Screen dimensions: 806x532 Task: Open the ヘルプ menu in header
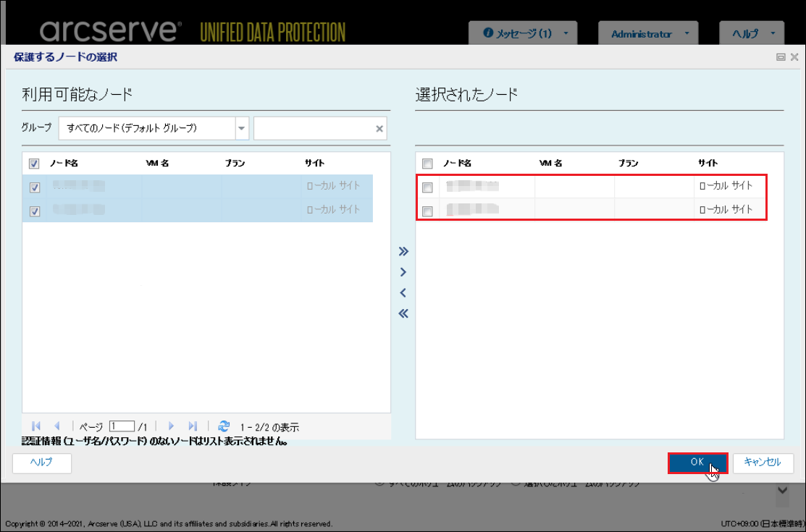pyautogui.click(x=751, y=34)
